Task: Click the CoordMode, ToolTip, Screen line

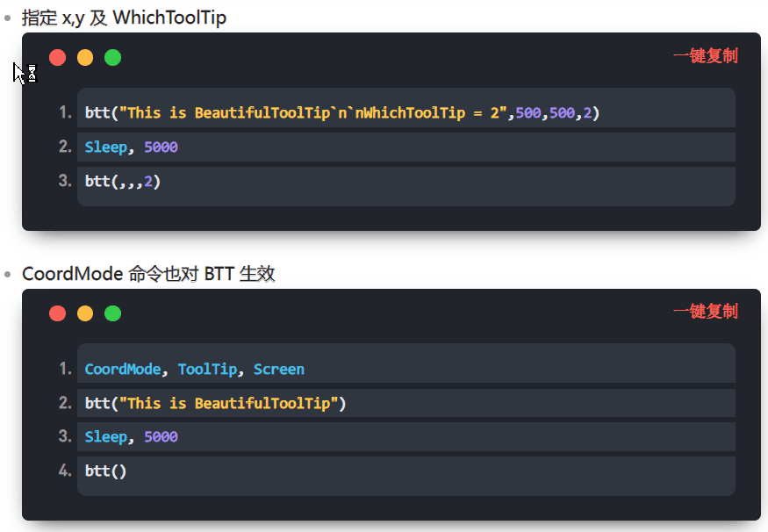Action: 194,370
